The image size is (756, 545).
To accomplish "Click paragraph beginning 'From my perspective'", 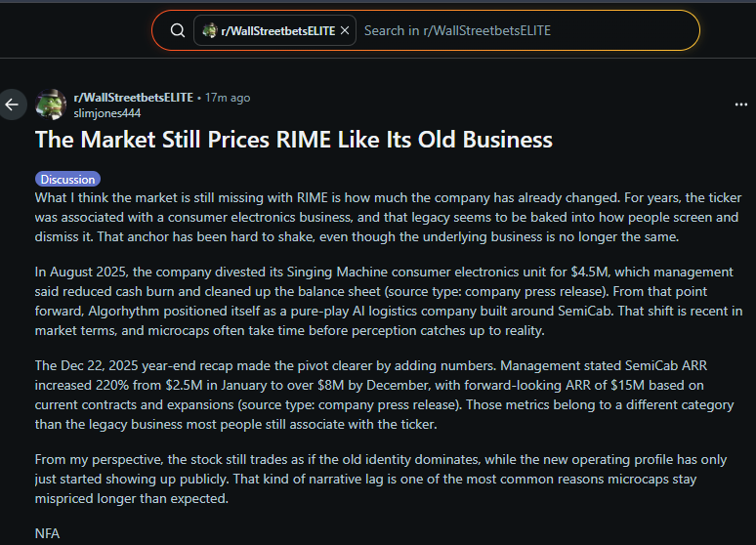I will (x=380, y=479).
